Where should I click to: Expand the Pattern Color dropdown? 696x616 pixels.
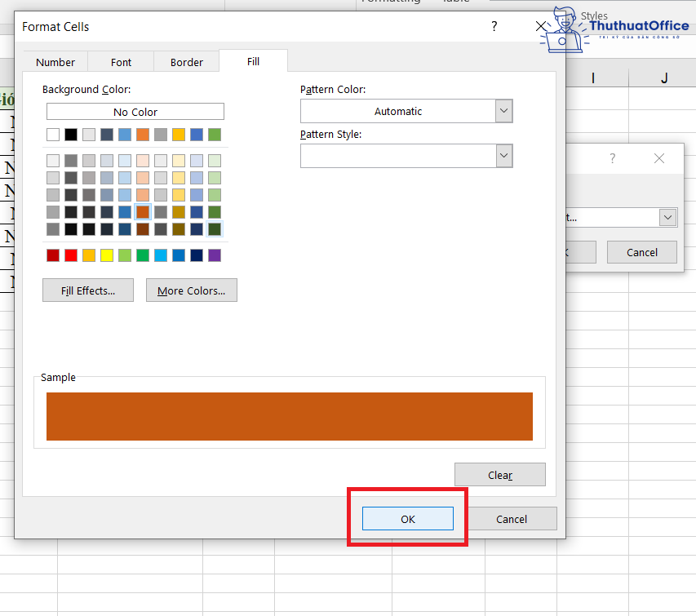pos(503,111)
